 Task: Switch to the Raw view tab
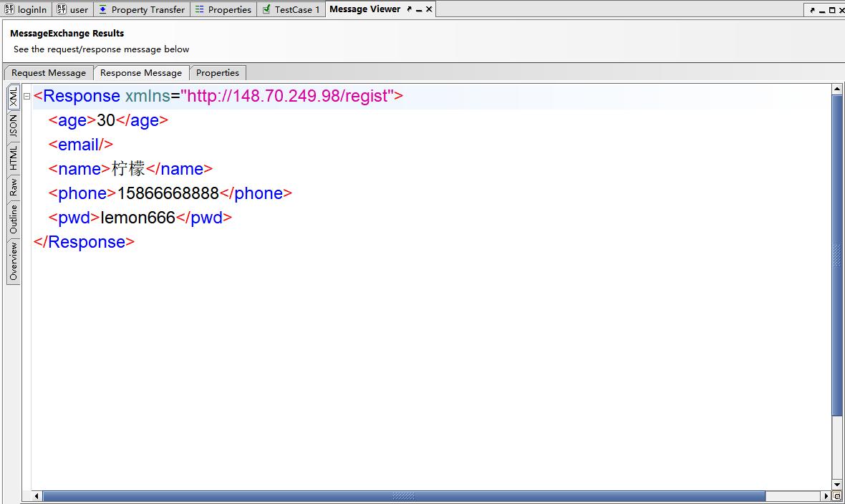point(13,188)
